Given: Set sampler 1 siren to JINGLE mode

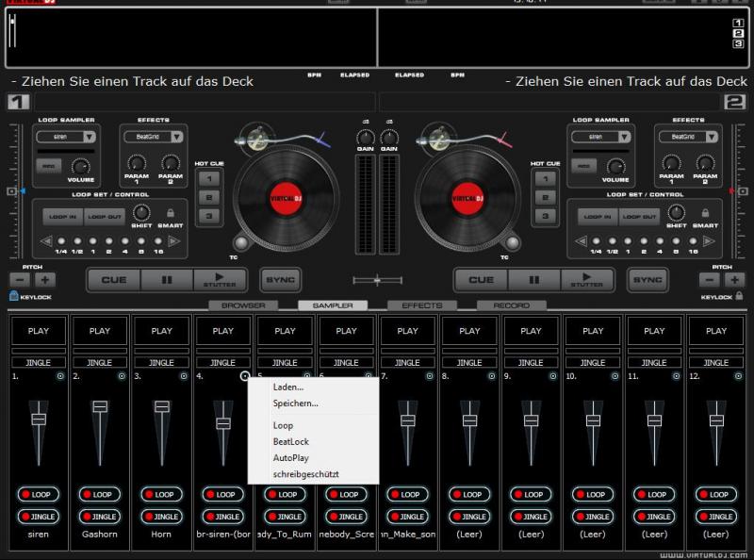Looking at the screenshot, I should (39, 517).
